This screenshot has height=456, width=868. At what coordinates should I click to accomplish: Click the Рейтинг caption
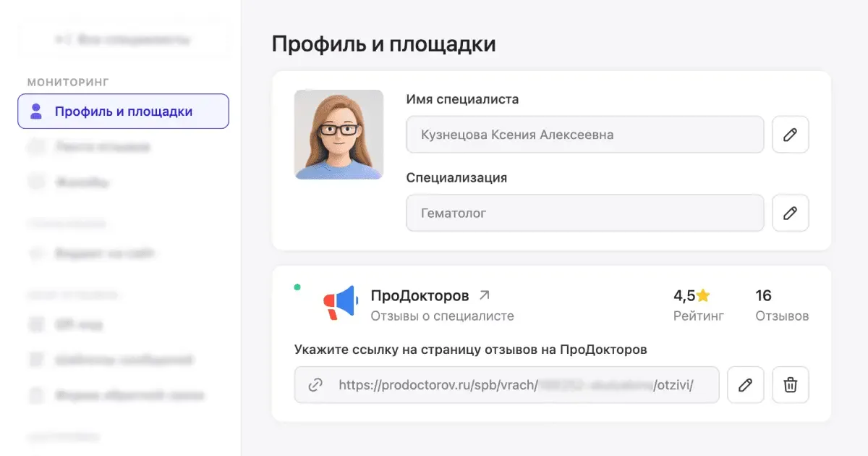699,316
